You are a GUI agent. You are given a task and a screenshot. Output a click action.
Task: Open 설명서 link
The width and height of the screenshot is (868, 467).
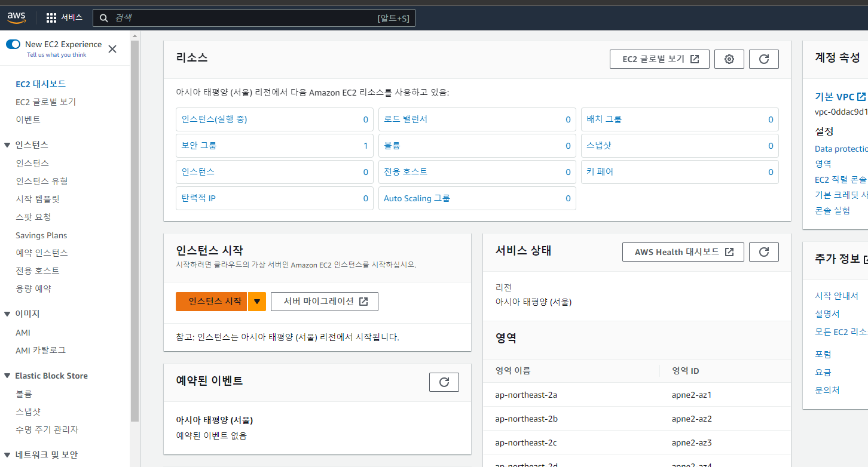click(827, 314)
